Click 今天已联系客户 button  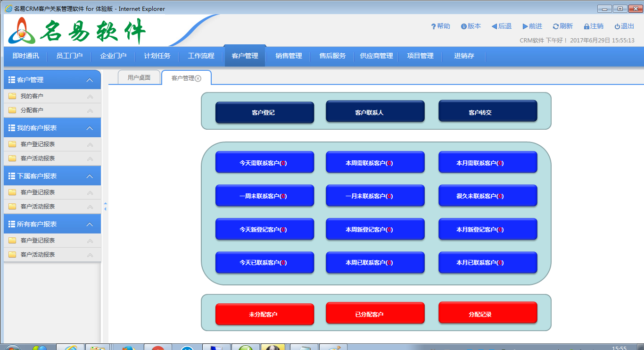click(x=264, y=262)
